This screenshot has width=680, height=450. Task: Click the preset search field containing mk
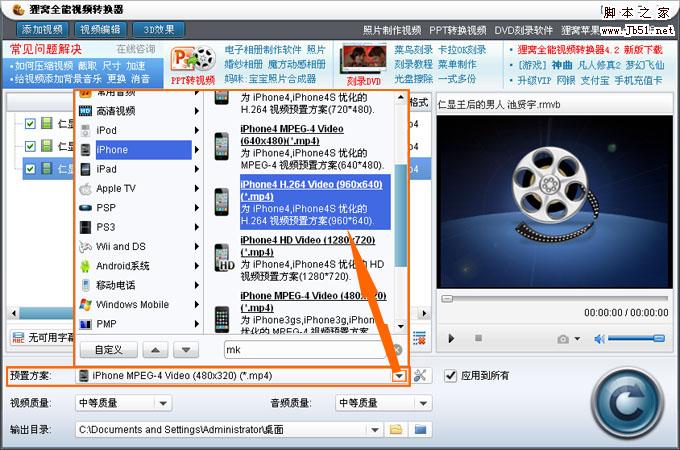(307, 350)
